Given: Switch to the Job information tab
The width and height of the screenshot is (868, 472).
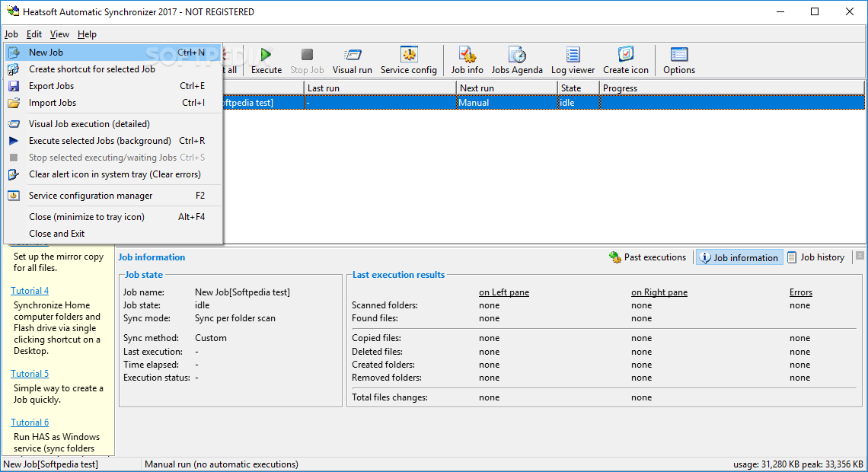Looking at the screenshot, I should click(739, 257).
